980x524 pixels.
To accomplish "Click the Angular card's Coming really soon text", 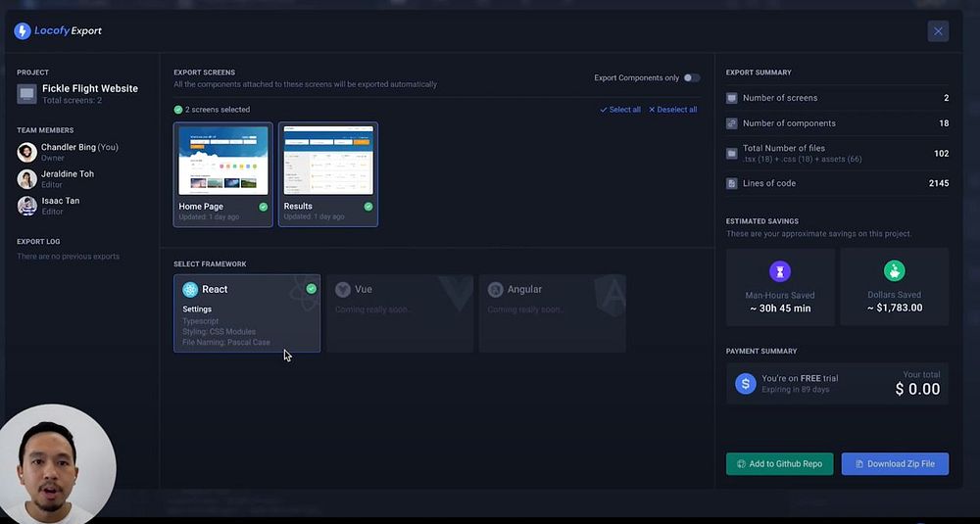I will pos(525,310).
